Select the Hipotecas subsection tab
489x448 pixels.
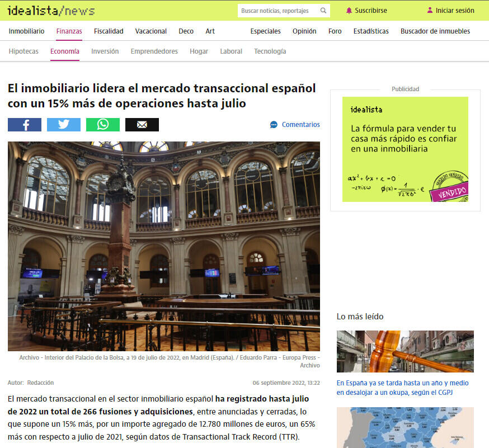coord(23,51)
